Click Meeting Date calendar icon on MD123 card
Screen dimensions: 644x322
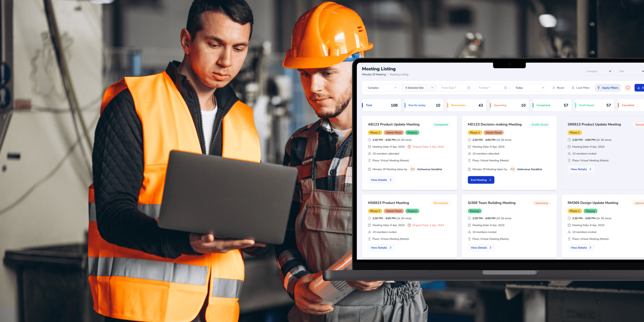(x=469, y=147)
